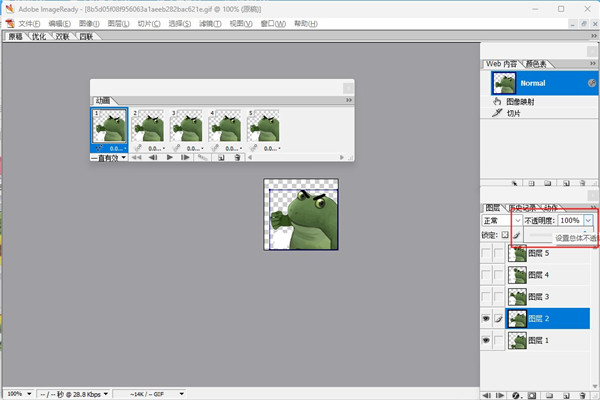Delete the selected animation frame
The width and height of the screenshot is (600, 400).
[237, 157]
